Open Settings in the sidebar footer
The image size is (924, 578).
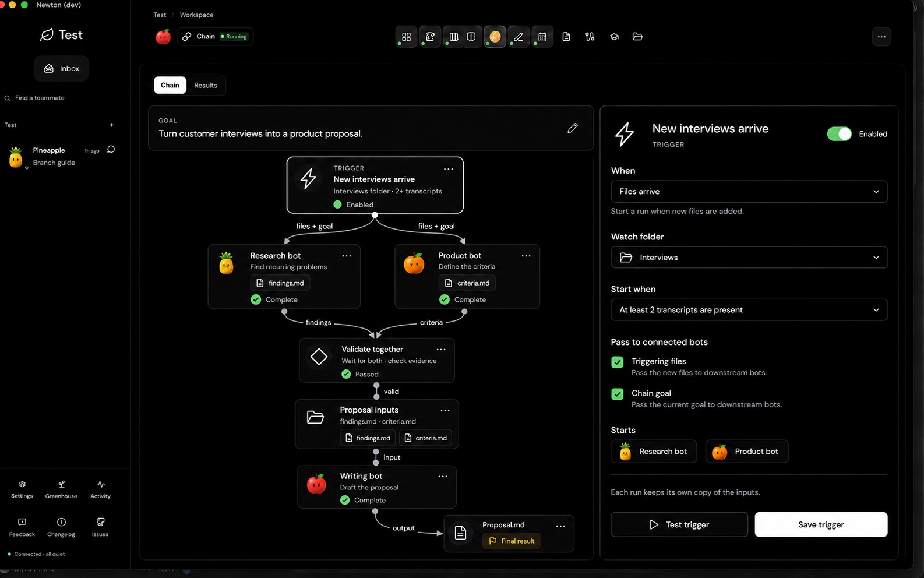tap(22, 489)
